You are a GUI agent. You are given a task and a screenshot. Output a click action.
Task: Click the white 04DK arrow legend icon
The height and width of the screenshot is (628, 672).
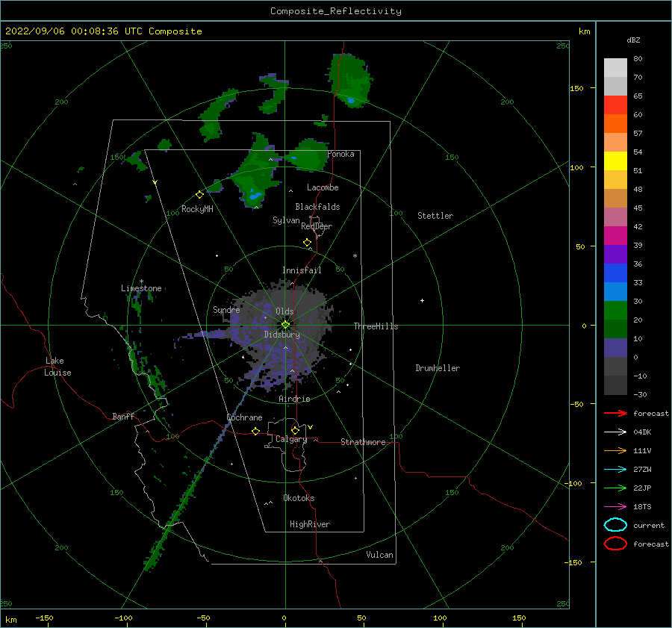615,432
